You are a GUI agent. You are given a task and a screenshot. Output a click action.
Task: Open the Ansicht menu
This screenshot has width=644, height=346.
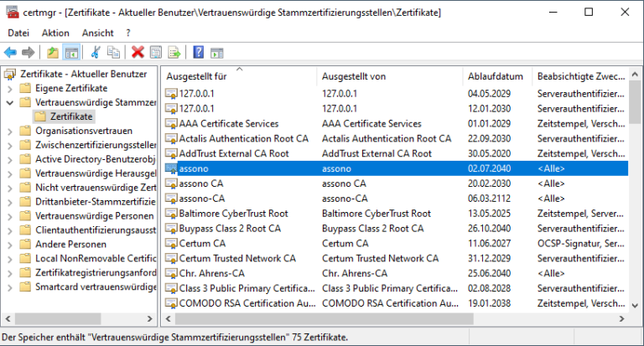point(98,33)
